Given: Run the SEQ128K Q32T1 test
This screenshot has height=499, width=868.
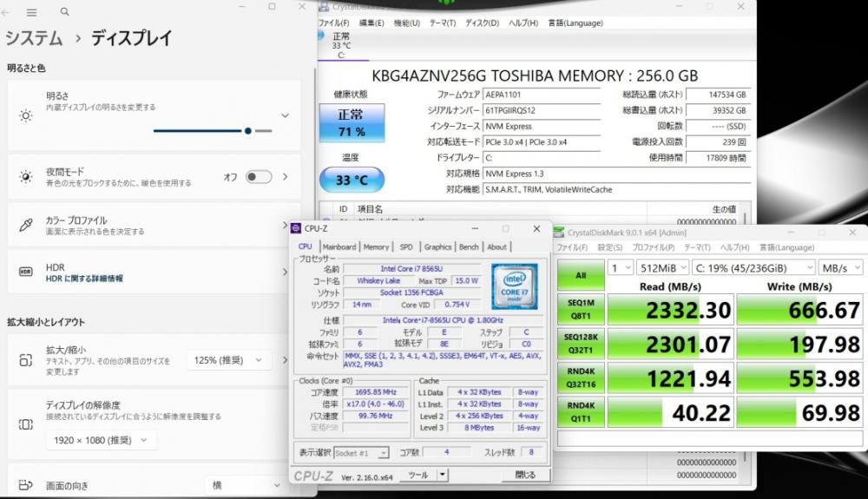Looking at the screenshot, I should coord(581,344).
